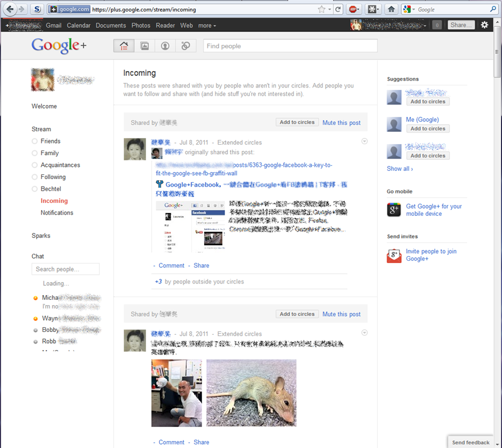This screenshot has height=448, width=502.
Task: Expand the 'more' menu in the Google bar
Action: coord(207,25)
